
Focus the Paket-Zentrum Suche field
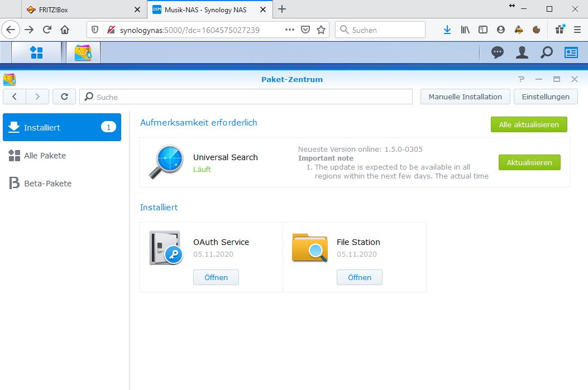[x=246, y=97]
